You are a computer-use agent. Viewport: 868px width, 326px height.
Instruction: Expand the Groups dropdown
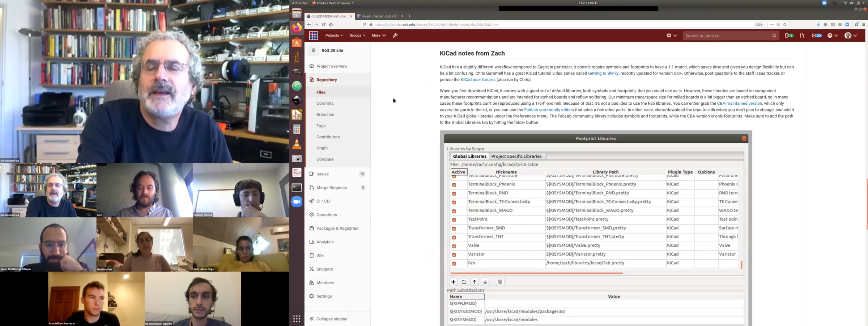(357, 35)
